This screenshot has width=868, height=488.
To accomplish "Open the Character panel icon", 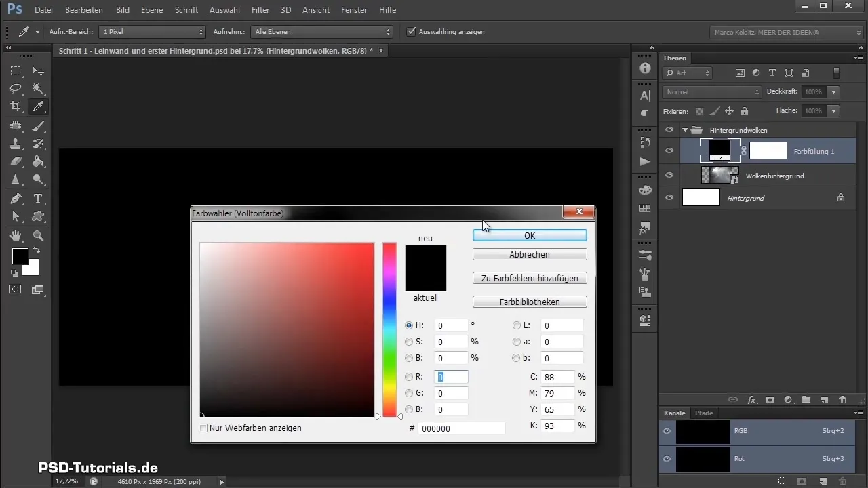I will (x=645, y=96).
